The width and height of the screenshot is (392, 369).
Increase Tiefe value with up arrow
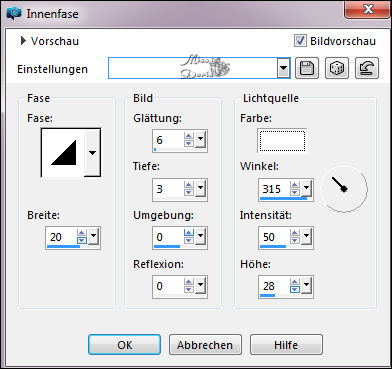189,185
